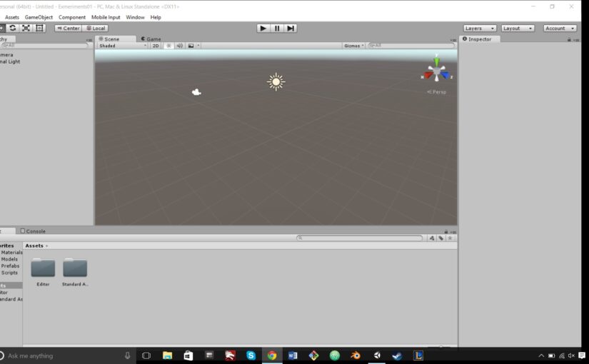The image size is (589, 364).
Task: Open the GameObject menu
Action: (39, 17)
